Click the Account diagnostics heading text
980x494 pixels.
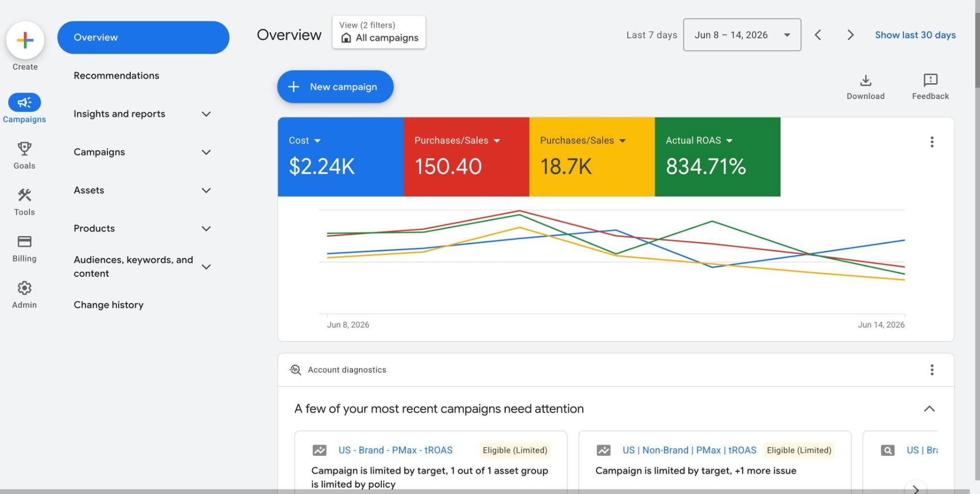tap(347, 369)
